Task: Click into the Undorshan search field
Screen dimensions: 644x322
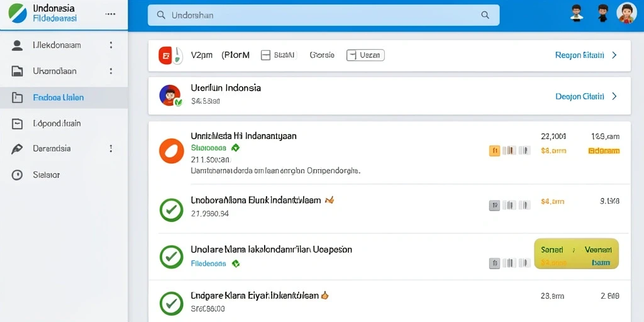Action: point(324,16)
